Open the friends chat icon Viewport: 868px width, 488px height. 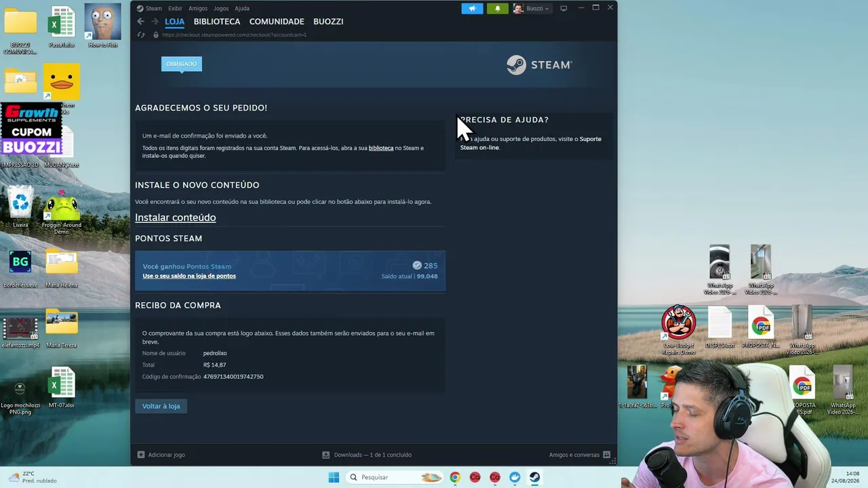click(x=606, y=455)
